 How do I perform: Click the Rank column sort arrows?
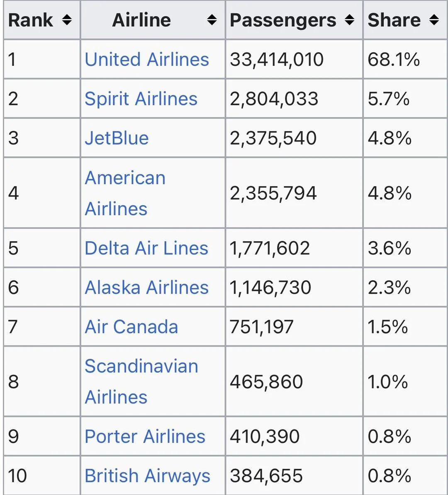tap(67, 20)
